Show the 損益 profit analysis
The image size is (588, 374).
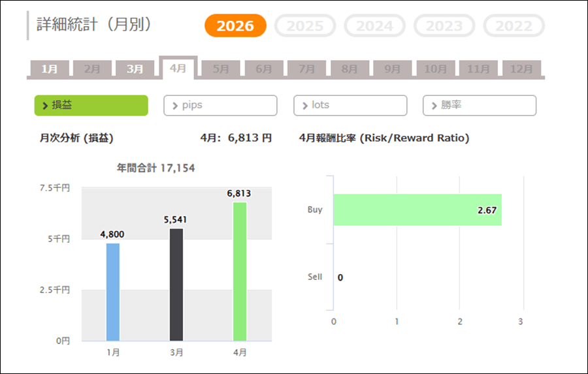(x=91, y=105)
